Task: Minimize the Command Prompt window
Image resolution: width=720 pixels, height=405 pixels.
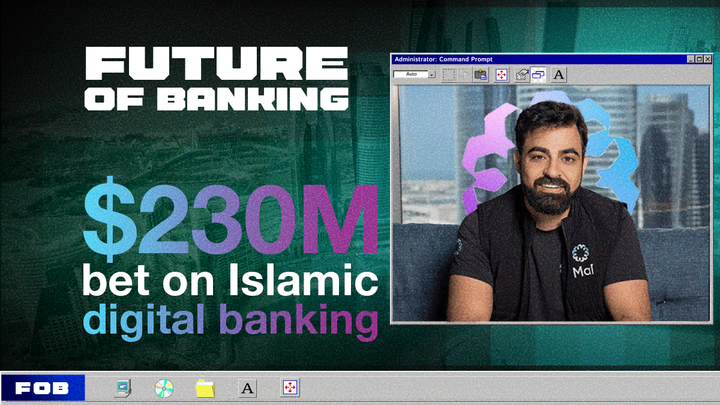Action: [x=690, y=59]
